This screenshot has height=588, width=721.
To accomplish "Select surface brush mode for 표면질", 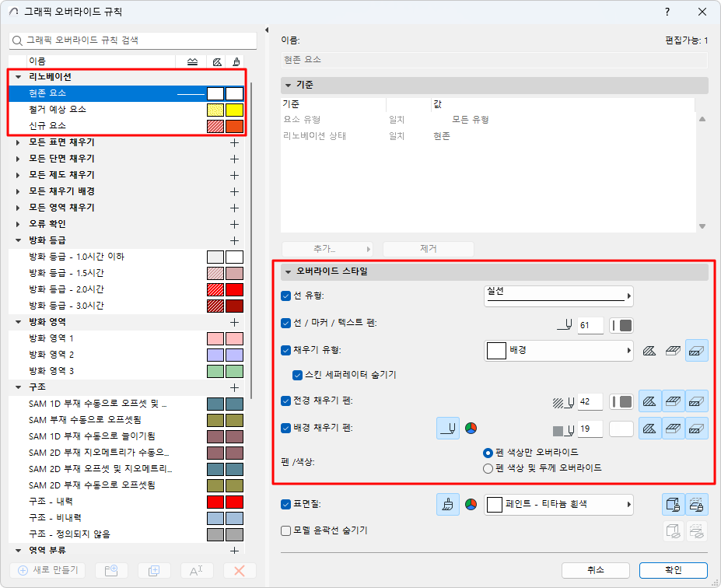I will click(x=448, y=505).
